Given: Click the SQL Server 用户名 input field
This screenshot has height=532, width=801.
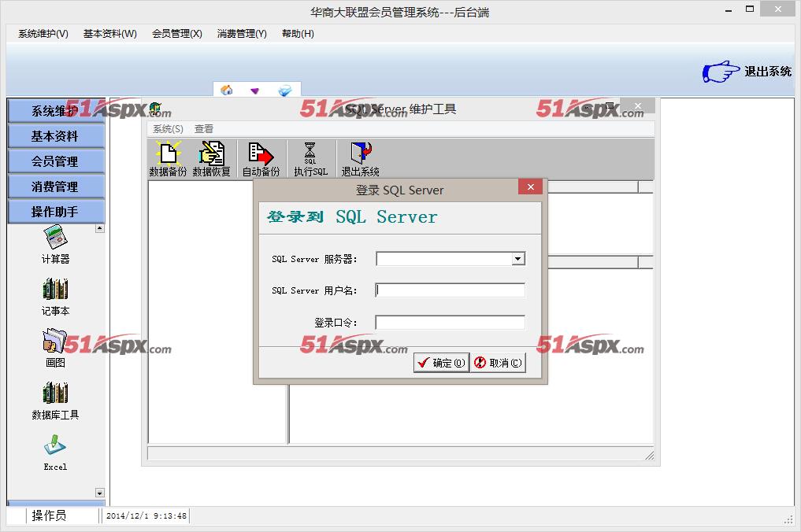Looking at the screenshot, I should (450, 290).
